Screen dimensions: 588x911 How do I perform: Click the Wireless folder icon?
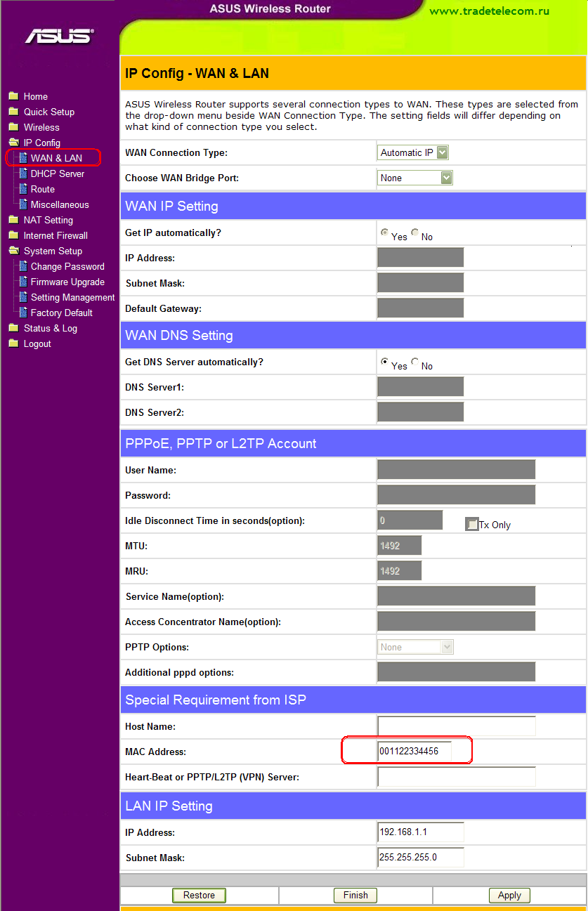[x=13, y=127]
